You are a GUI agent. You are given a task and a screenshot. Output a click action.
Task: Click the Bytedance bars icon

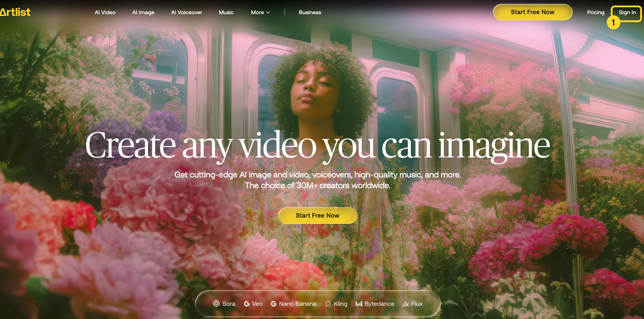pyautogui.click(x=359, y=304)
